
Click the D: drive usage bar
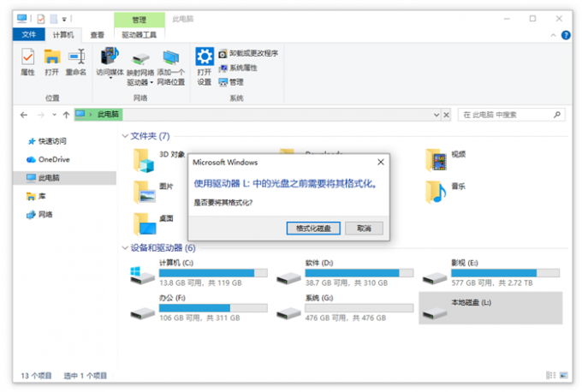click(359, 273)
